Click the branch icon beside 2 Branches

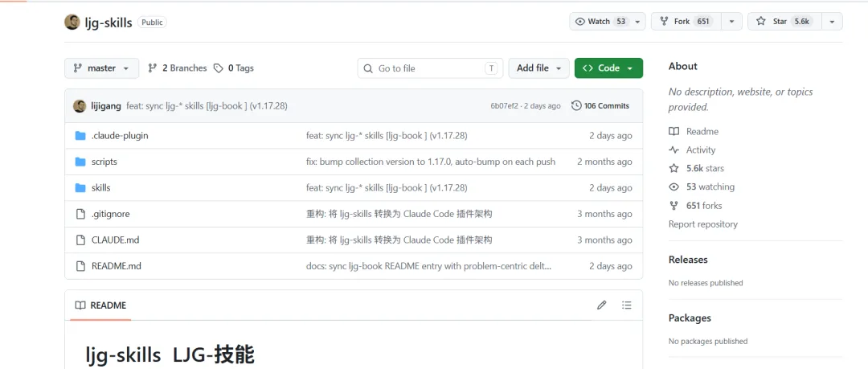coord(152,68)
